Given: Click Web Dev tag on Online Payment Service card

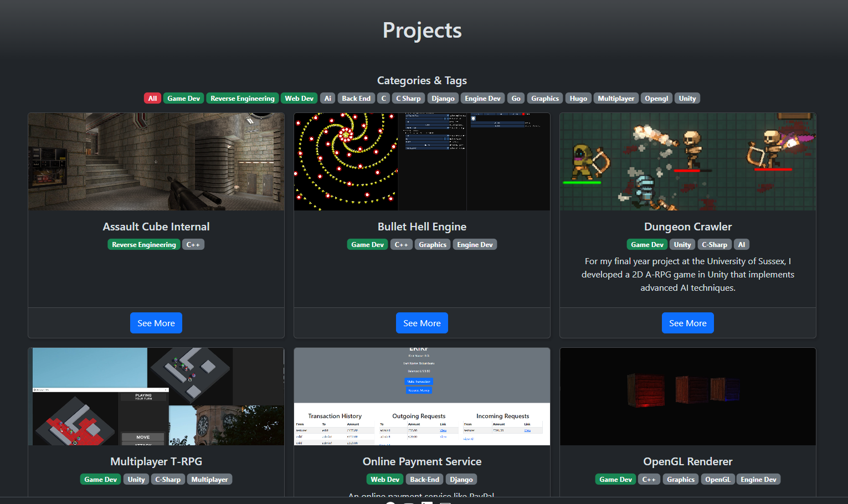Looking at the screenshot, I should (385, 479).
